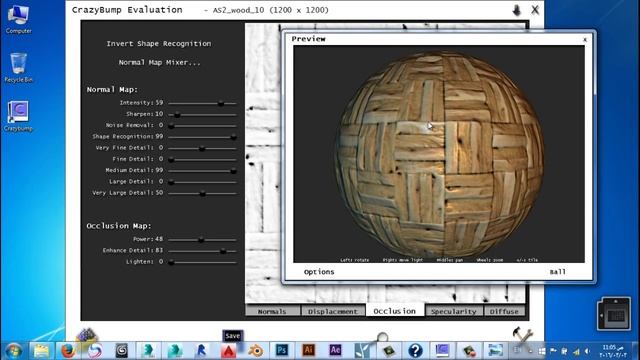Close the CrazyBump main window
The height and width of the screenshot is (360, 640).
535,10
